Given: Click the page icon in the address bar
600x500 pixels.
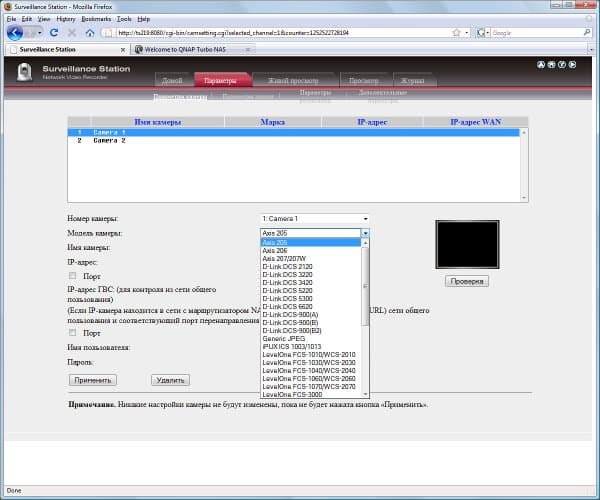Looking at the screenshot, I should (x=108, y=33).
